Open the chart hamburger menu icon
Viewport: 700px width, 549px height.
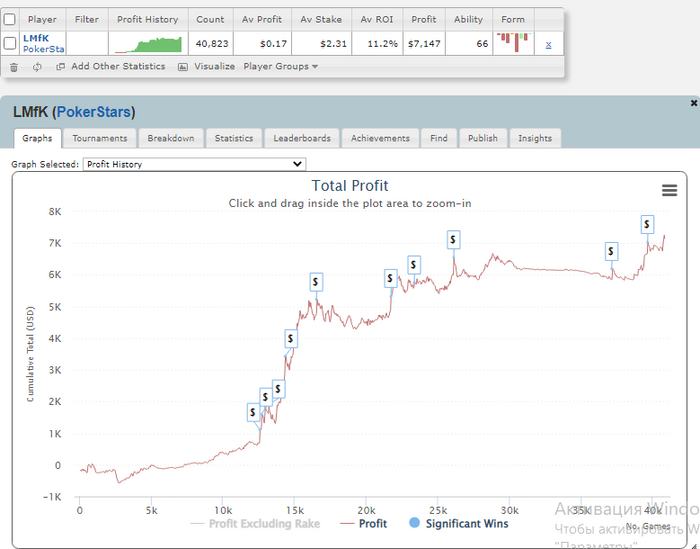click(x=669, y=190)
